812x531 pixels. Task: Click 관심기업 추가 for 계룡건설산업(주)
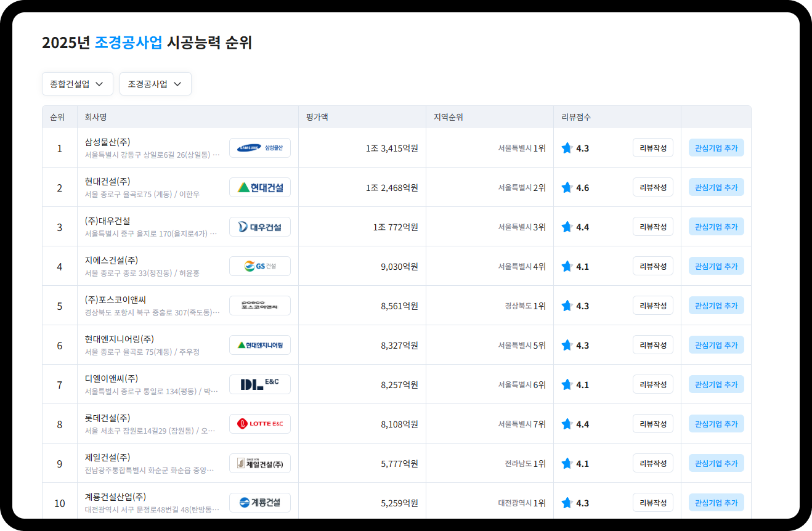[717, 503]
